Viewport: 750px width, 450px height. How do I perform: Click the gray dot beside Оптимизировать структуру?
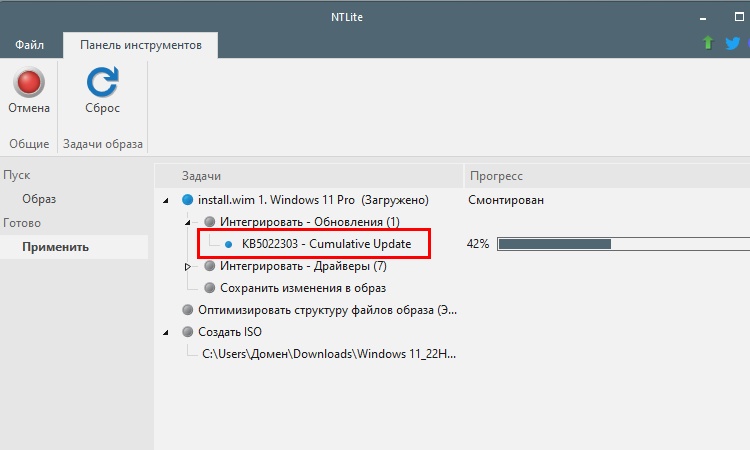(x=188, y=310)
